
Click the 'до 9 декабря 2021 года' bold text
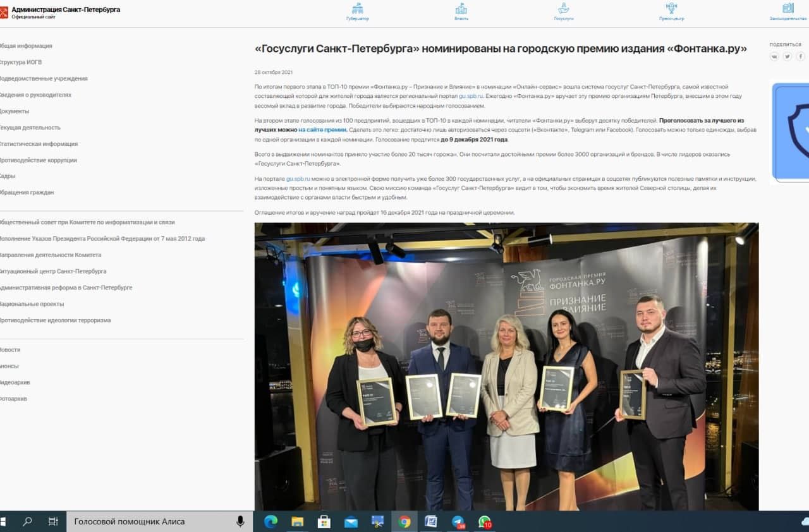[x=474, y=140]
